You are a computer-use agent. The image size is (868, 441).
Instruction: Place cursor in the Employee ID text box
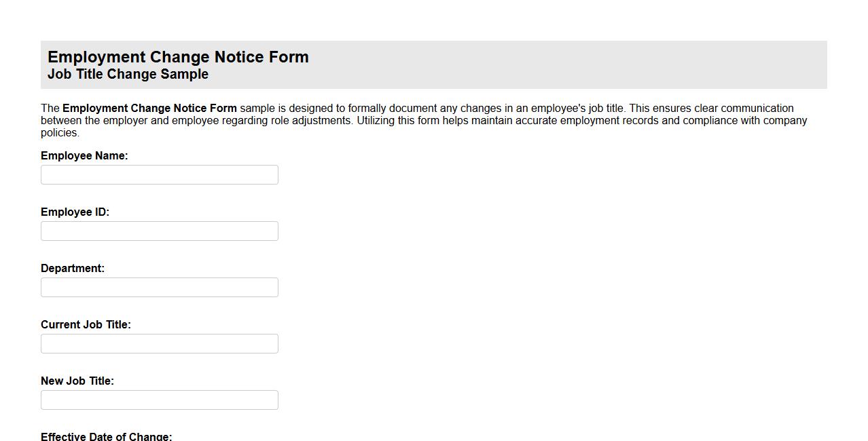159,231
